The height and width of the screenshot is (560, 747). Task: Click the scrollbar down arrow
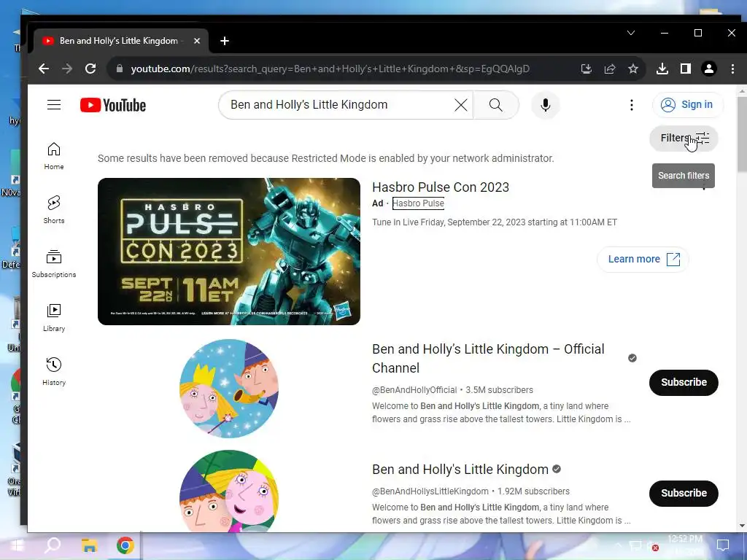pyautogui.click(x=742, y=526)
